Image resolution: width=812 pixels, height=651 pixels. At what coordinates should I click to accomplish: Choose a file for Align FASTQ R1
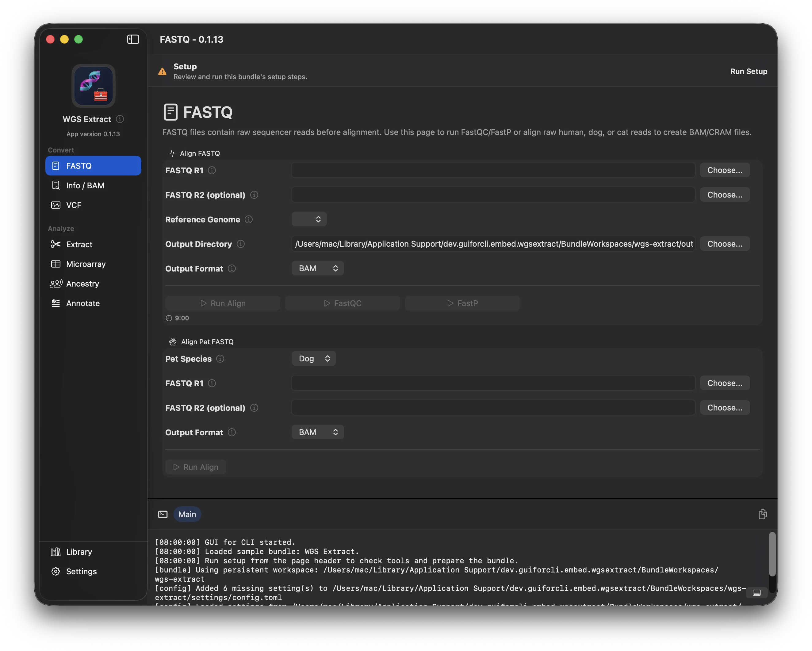[x=725, y=170]
